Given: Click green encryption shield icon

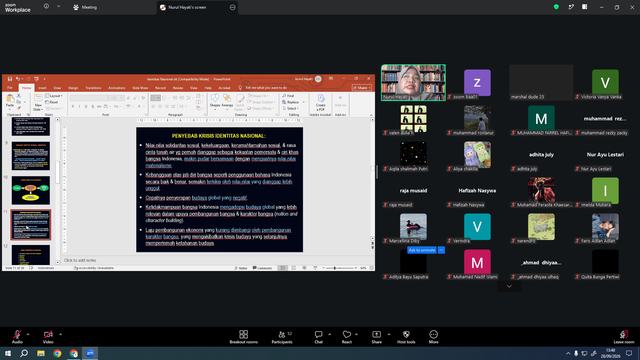Looking at the screenshot, I should [x=556, y=7].
